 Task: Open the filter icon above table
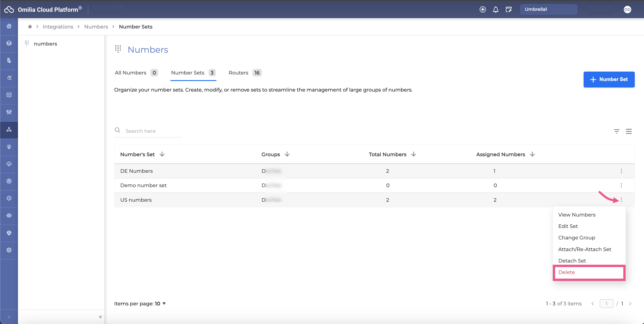(617, 131)
